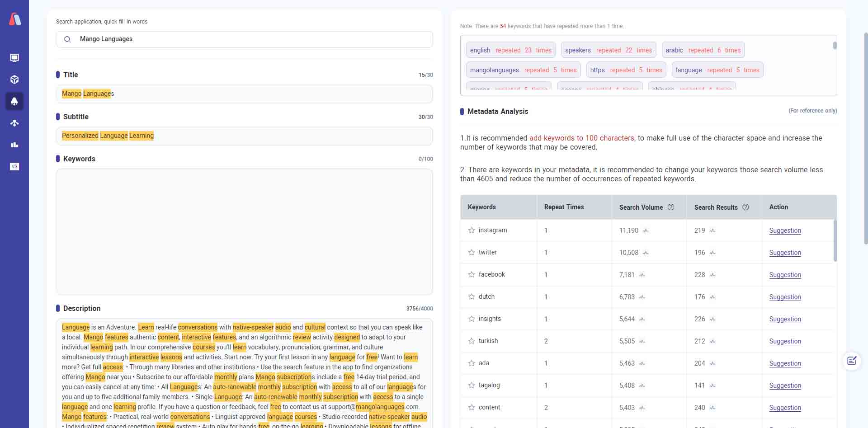Click the page vertical scrollbar
Screen dimensions: 868x428
coord(866,138)
